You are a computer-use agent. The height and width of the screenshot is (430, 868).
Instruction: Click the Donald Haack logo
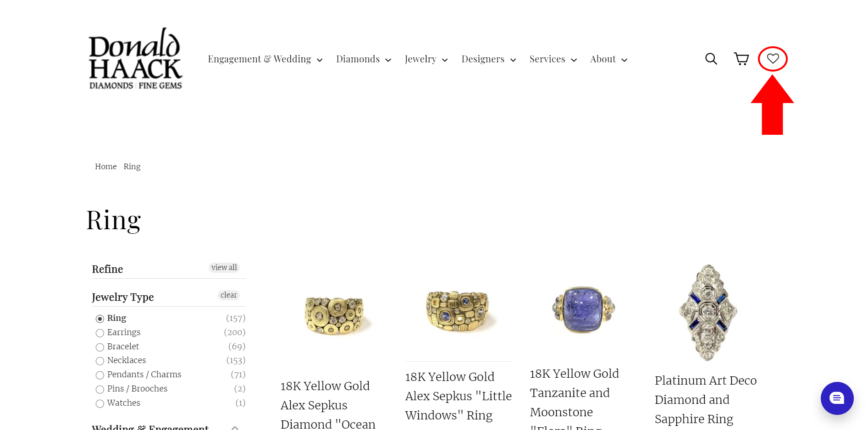click(136, 59)
